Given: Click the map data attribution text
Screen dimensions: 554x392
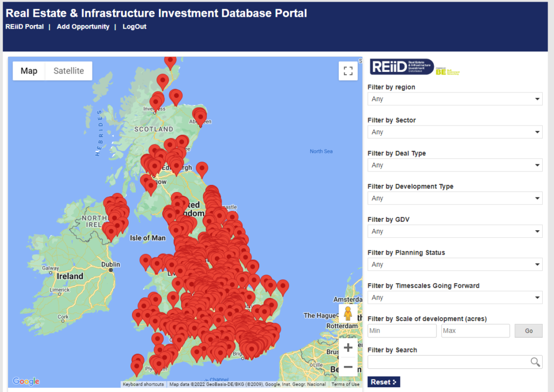Looking at the screenshot, I should point(247,384).
